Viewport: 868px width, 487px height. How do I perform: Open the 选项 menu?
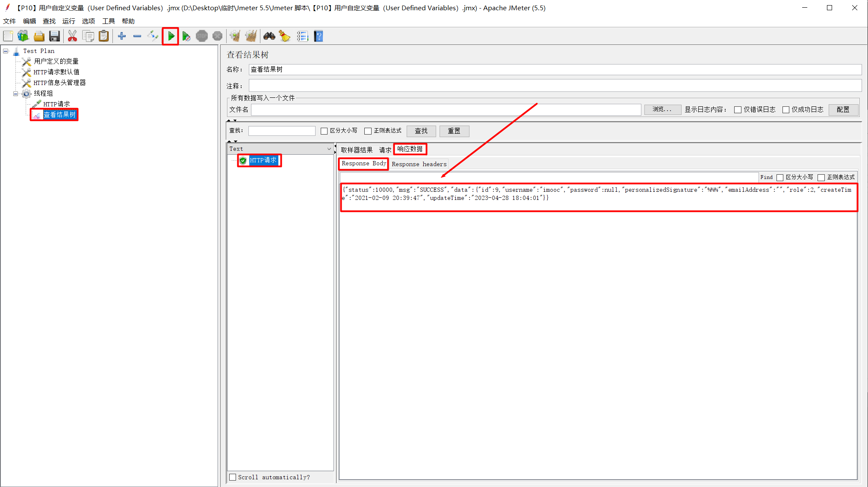(89, 21)
